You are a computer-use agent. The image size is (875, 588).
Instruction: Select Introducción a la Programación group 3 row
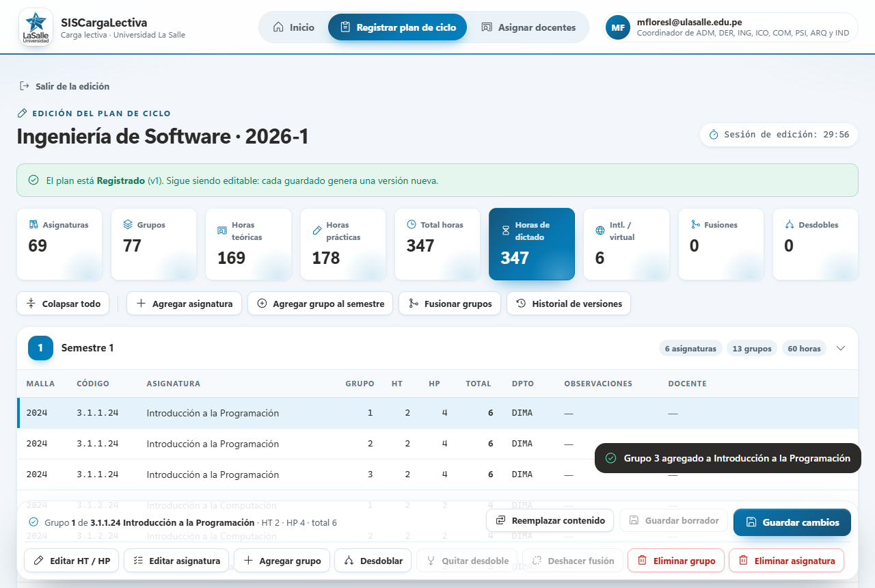point(437,475)
